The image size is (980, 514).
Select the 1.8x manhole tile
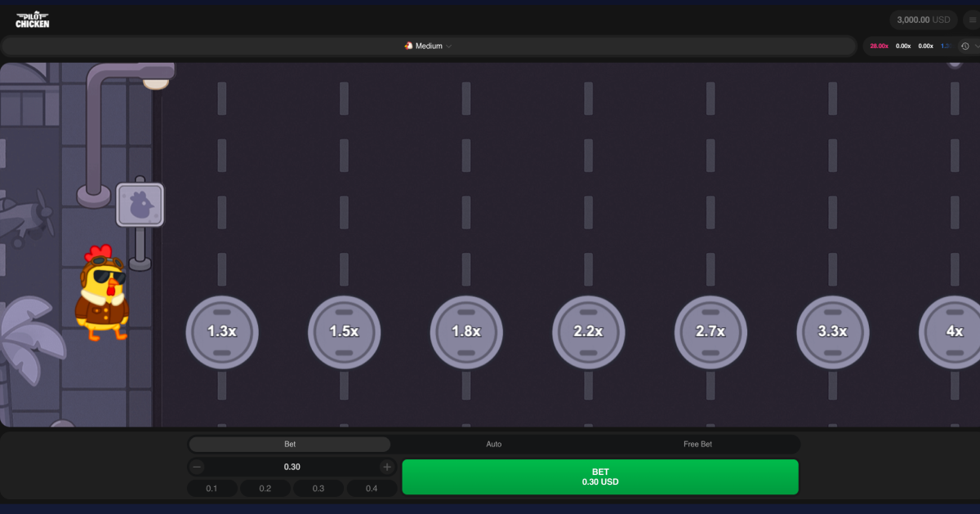coord(466,332)
